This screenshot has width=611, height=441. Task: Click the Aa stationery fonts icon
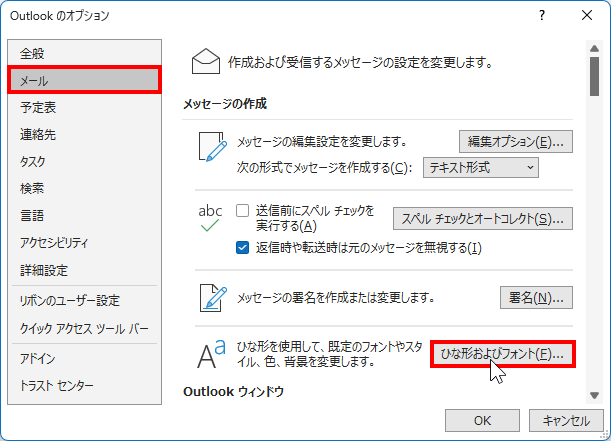click(x=211, y=354)
